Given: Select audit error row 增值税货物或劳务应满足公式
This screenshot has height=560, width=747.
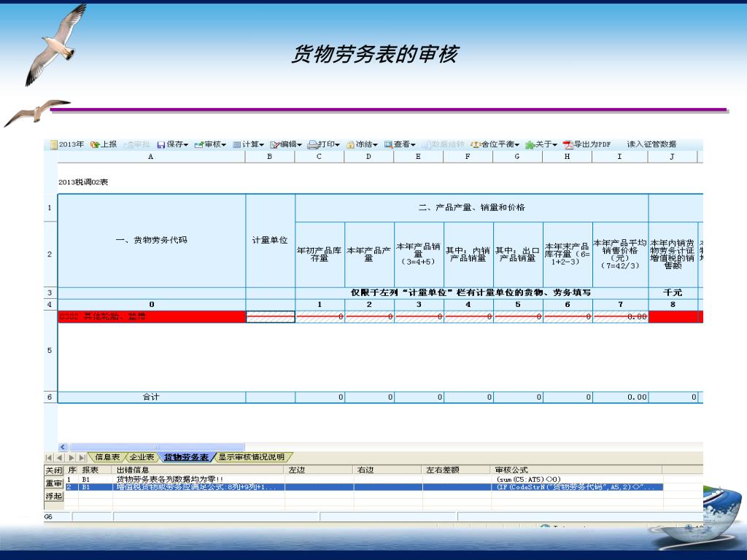Looking at the screenshot, I should (363, 487).
